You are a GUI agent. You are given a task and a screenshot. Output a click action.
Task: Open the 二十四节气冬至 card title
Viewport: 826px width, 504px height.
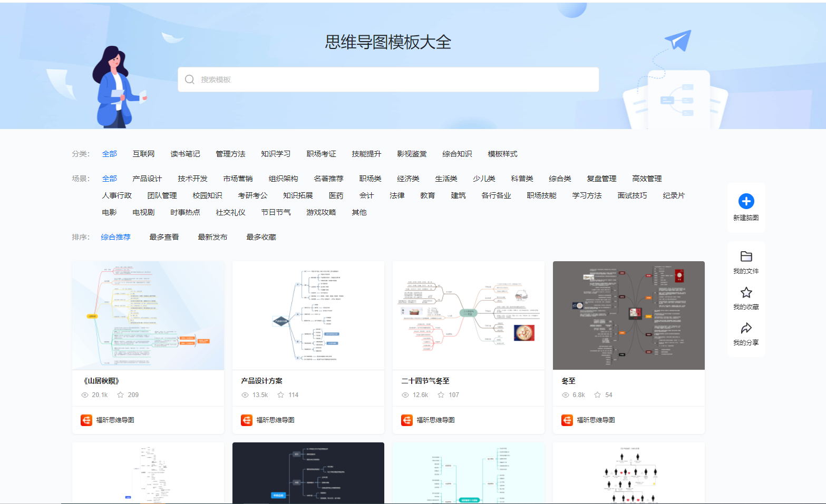[425, 381]
